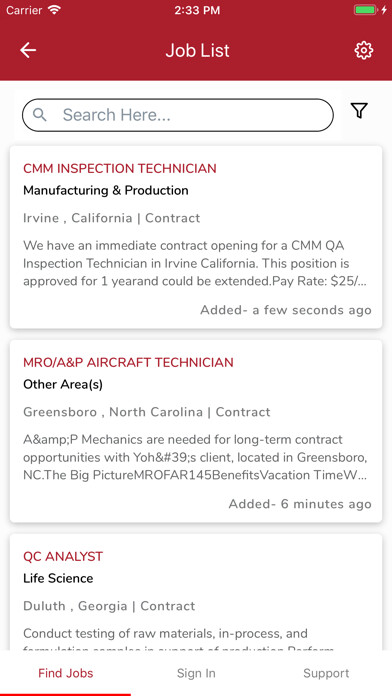Tap the back arrow icon
The height and width of the screenshot is (696, 392).
(x=28, y=50)
